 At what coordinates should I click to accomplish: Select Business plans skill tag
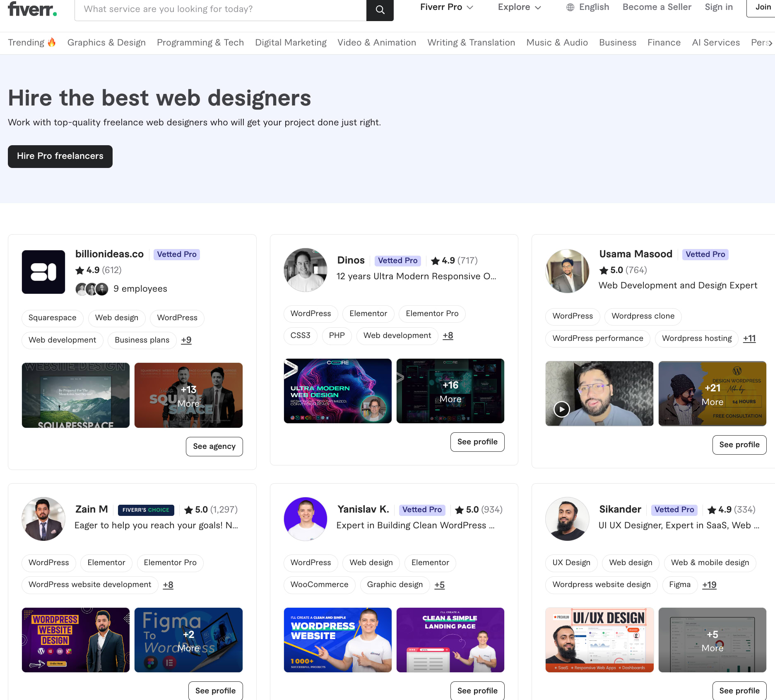[142, 340]
